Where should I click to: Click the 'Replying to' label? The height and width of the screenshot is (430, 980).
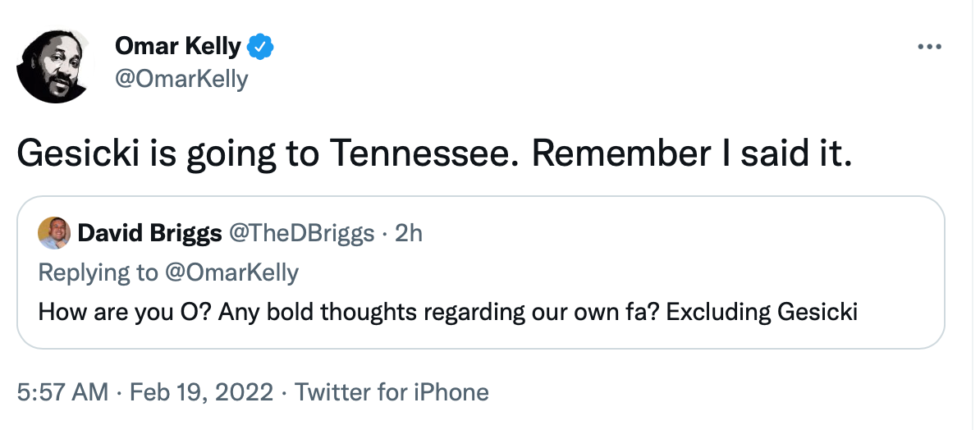click(x=98, y=272)
